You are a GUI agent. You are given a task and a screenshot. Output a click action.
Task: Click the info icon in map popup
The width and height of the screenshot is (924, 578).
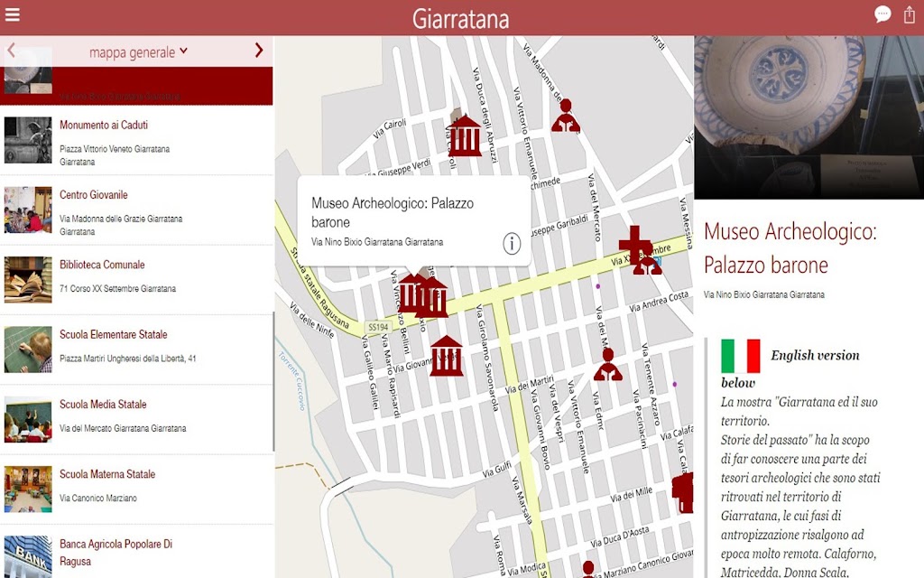pyautogui.click(x=512, y=243)
